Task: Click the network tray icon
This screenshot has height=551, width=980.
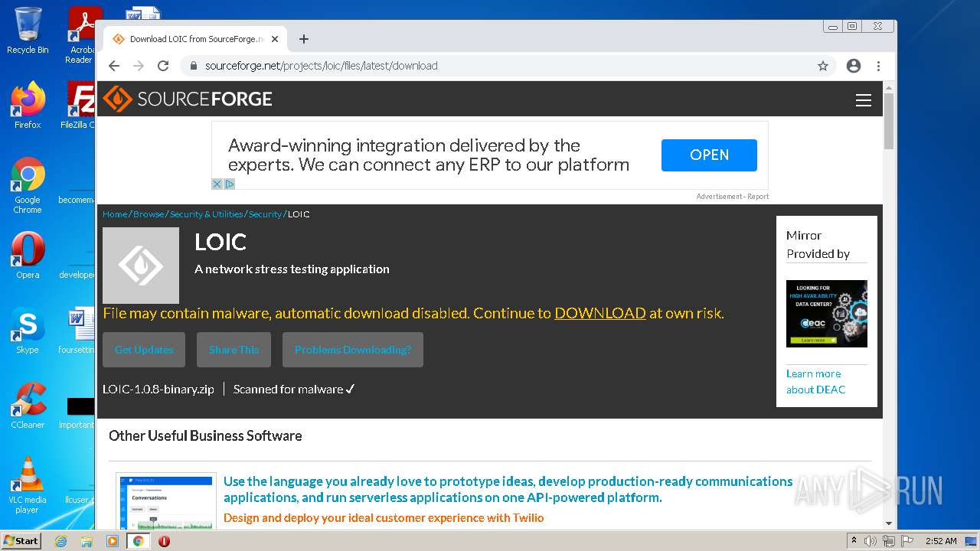Action: point(889,541)
